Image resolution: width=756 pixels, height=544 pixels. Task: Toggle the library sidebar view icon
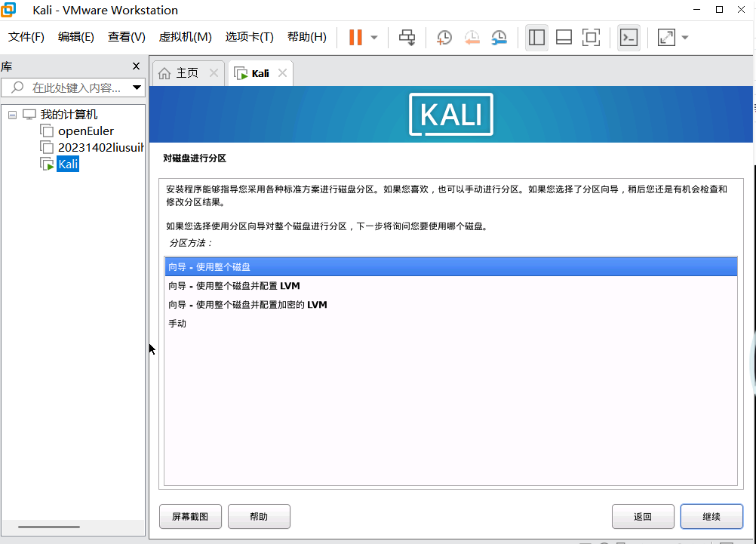[536, 37]
